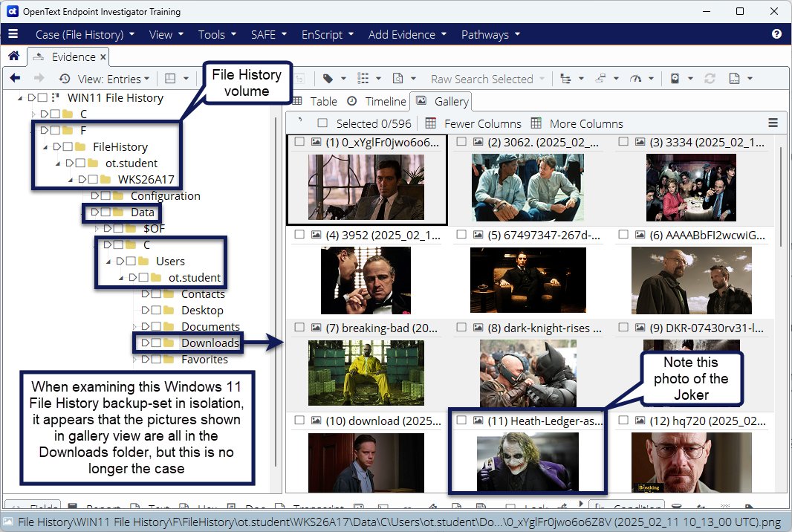Check the box for image (10) download
Image resolution: width=792 pixels, height=532 pixels.
tap(299, 420)
